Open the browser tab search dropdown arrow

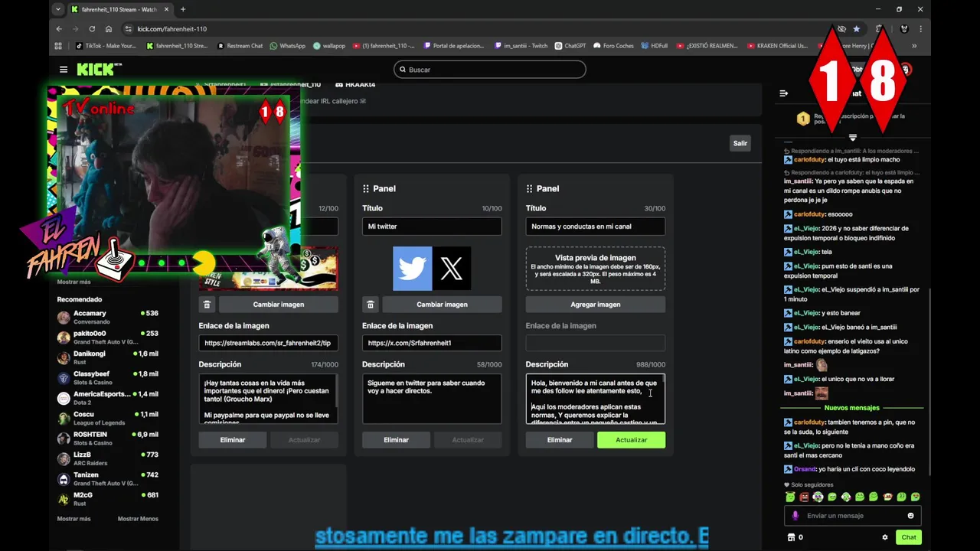tap(58, 9)
